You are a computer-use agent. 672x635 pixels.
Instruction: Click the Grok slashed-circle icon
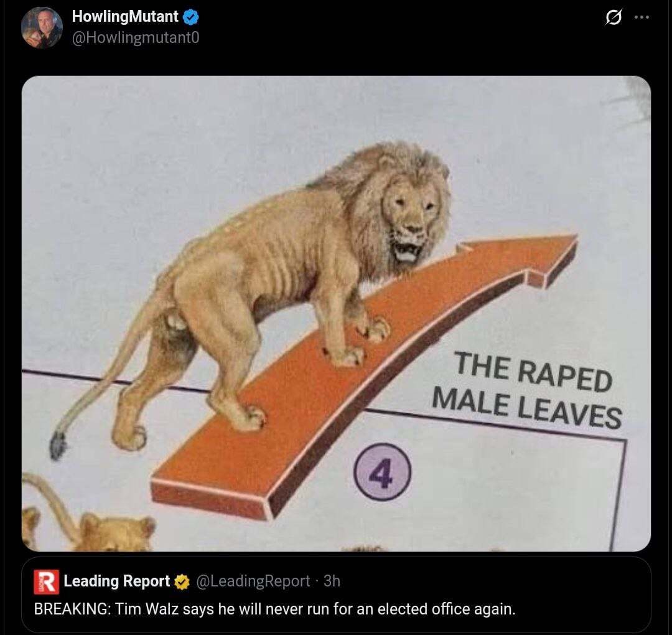coord(614,17)
